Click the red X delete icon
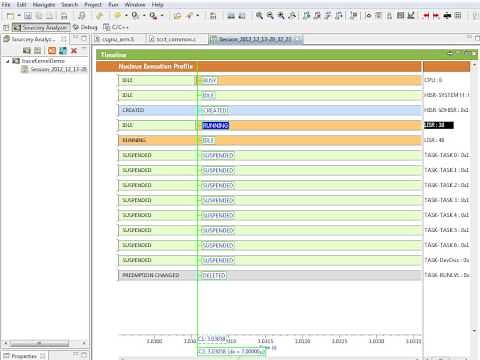Image resolution: width=480 pixels, height=360 pixels. (x=74, y=51)
